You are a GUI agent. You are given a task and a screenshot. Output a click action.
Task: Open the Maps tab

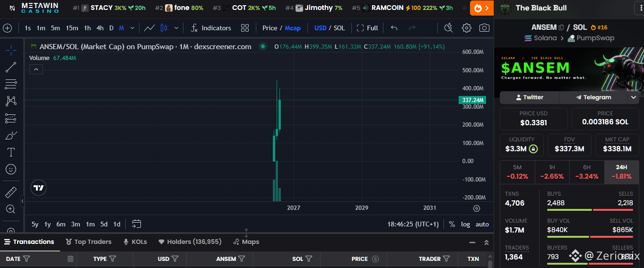tap(246, 242)
